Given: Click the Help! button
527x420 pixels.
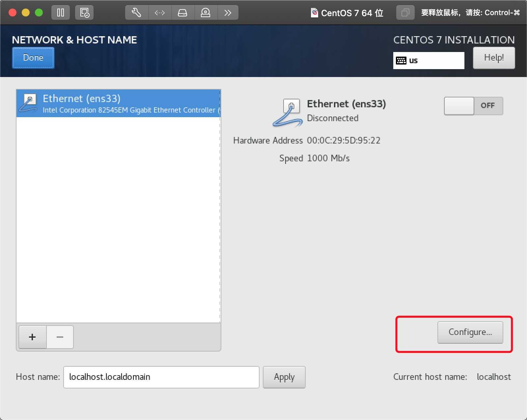Looking at the screenshot, I should 494,58.
